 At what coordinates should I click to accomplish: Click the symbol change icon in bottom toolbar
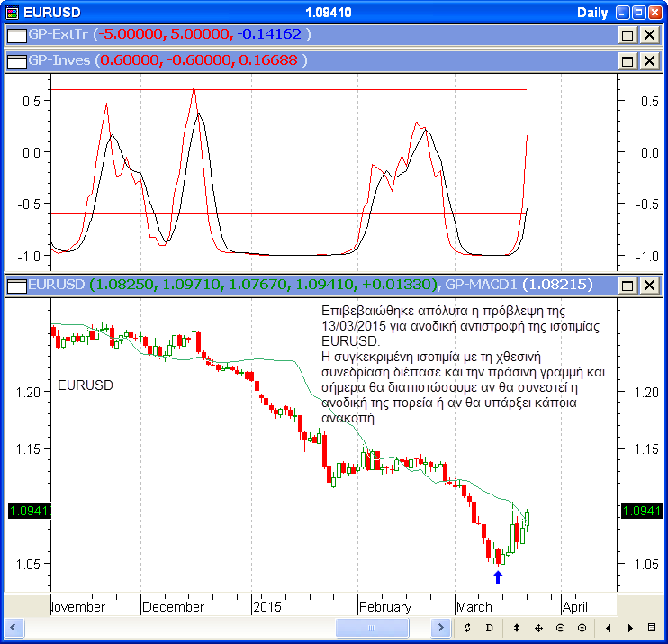(467, 628)
